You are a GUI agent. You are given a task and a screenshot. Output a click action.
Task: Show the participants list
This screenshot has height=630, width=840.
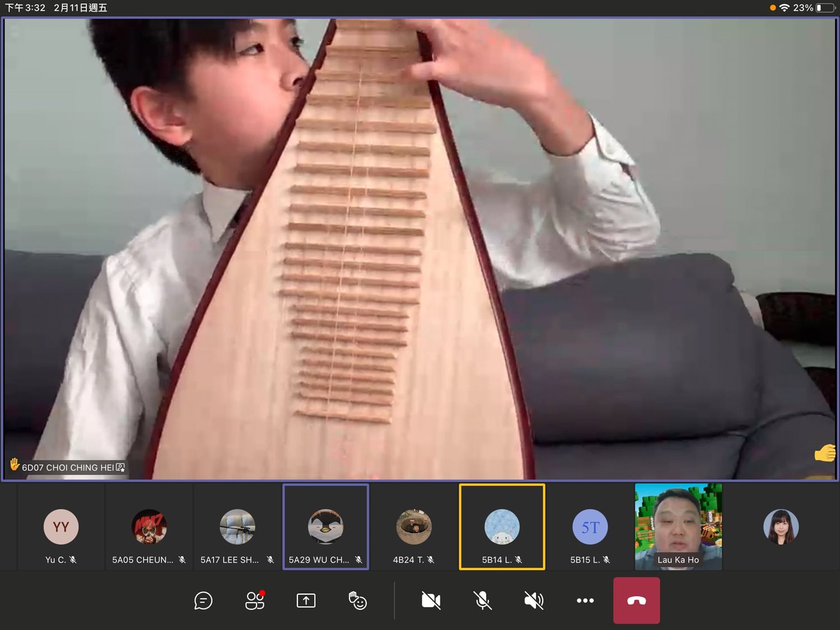click(x=255, y=600)
